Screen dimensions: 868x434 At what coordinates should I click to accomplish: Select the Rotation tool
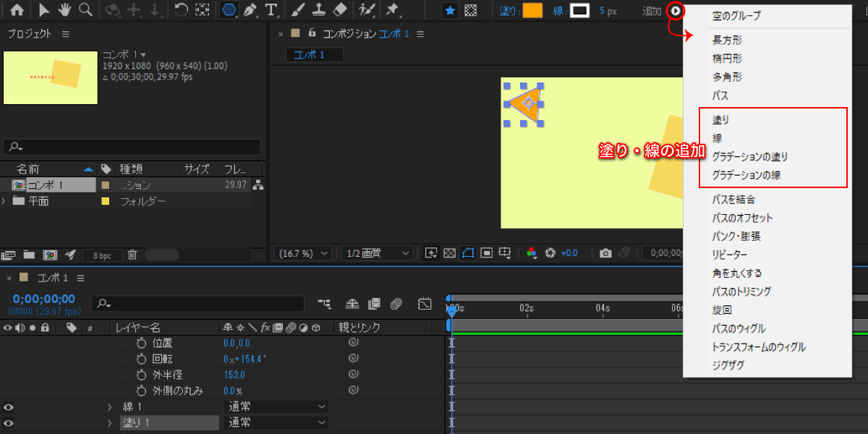coord(182,10)
